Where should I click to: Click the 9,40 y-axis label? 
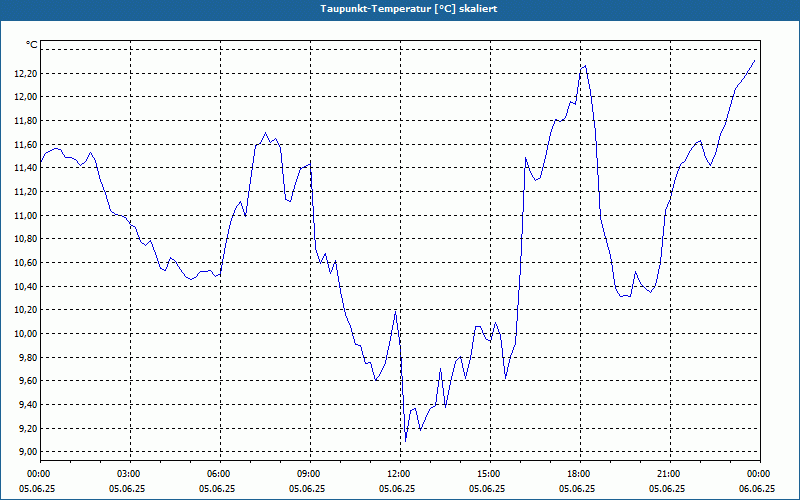(x=29, y=405)
